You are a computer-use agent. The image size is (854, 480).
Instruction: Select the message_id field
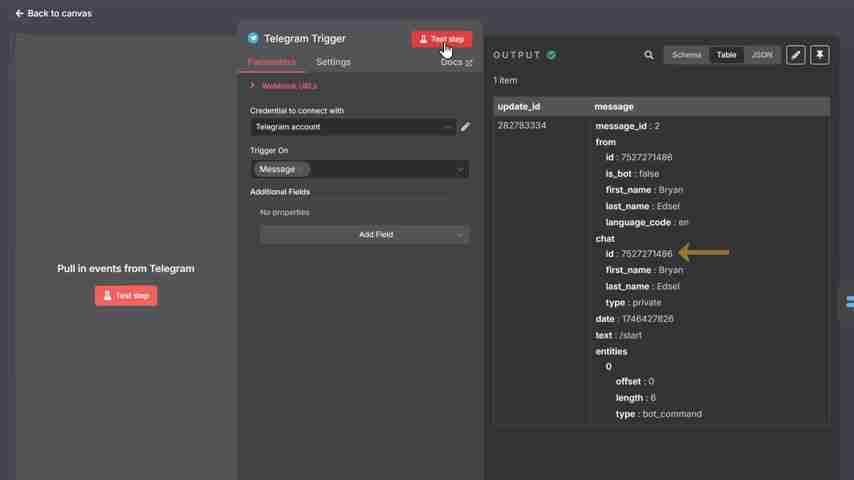[627, 126]
